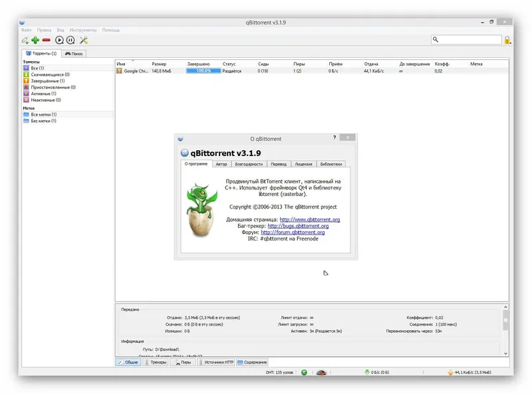The width and height of the screenshot is (532, 394).
Task: Click the resume (play) toolbar icon
Action: click(59, 40)
